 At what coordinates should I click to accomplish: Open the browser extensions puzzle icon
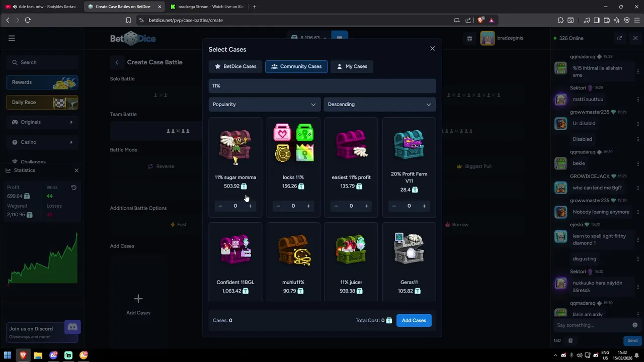(560, 20)
